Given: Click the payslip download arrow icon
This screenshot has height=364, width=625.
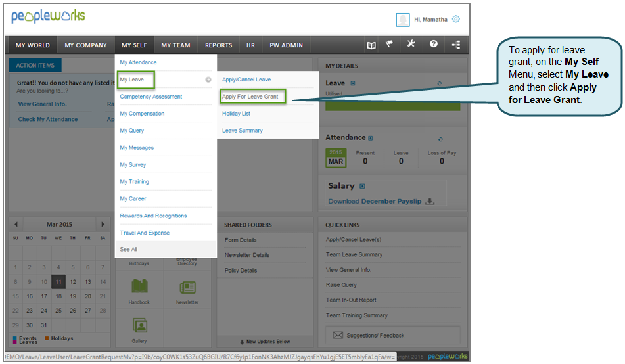Looking at the screenshot, I should (x=430, y=201).
